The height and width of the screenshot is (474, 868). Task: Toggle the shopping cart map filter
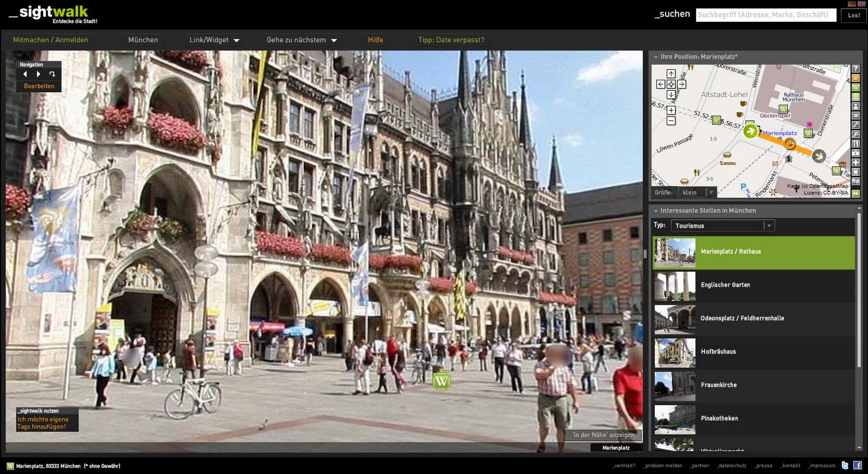point(856,78)
